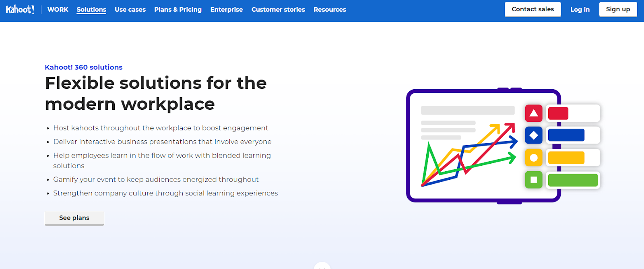Screen dimensions: 644x269
Task: Click the Log in link
Action: (580, 9)
